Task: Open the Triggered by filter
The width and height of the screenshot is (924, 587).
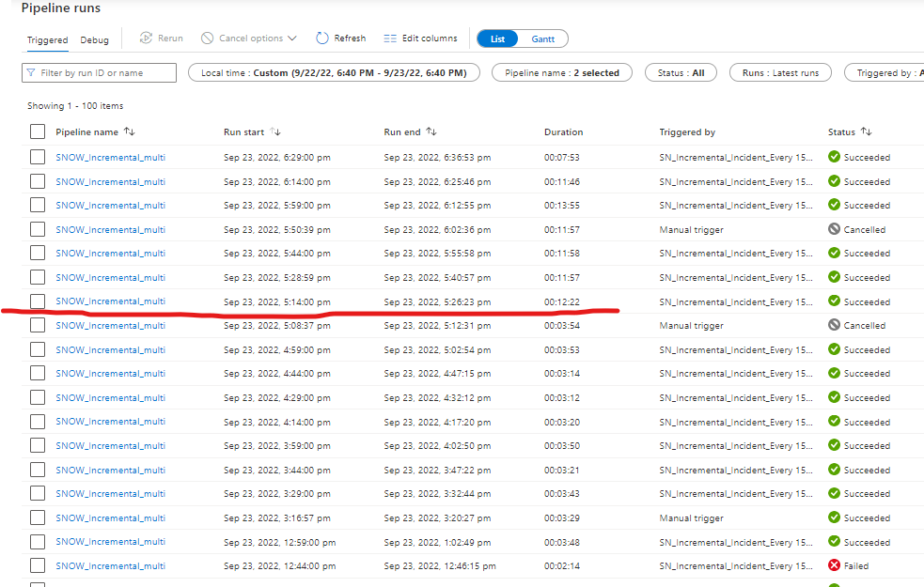Action: click(x=884, y=72)
